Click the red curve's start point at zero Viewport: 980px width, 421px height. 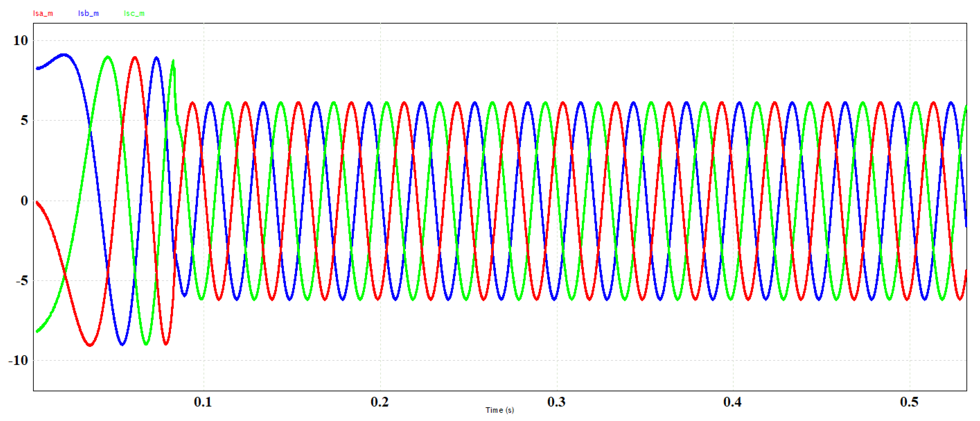click(37, 202)
